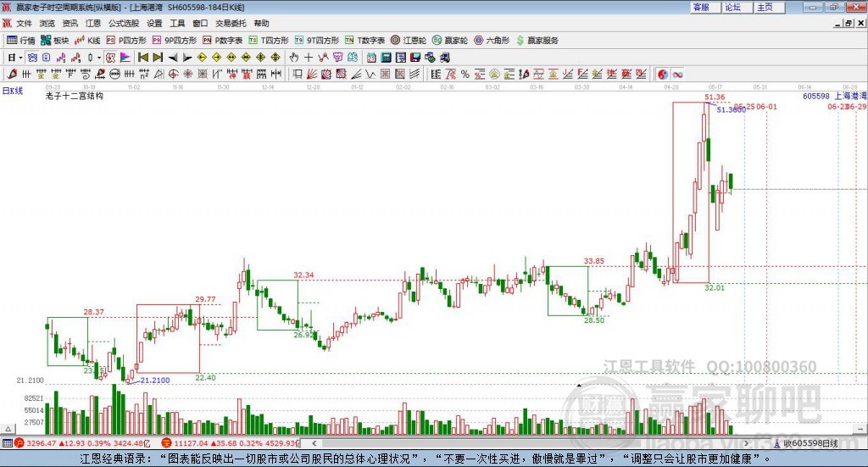Click the grid icon in status bar
Screen dimensions: 868x467
[x=7, y=443]
